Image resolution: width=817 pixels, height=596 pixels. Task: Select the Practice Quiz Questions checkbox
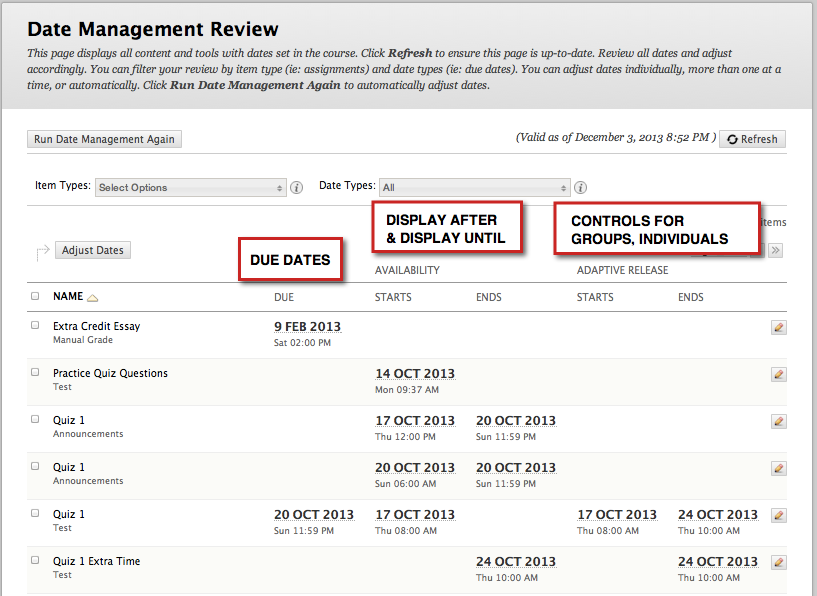pyautogui.click(x=36, y=373)
